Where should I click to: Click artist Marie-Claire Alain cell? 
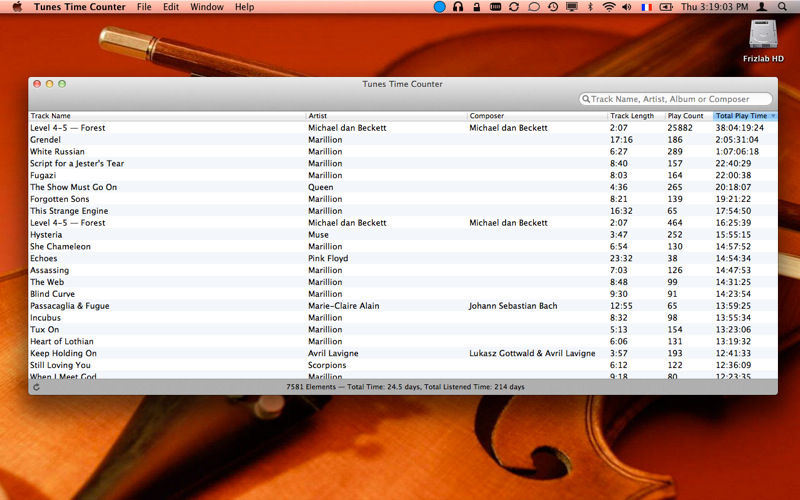click(x=343, y=306)
